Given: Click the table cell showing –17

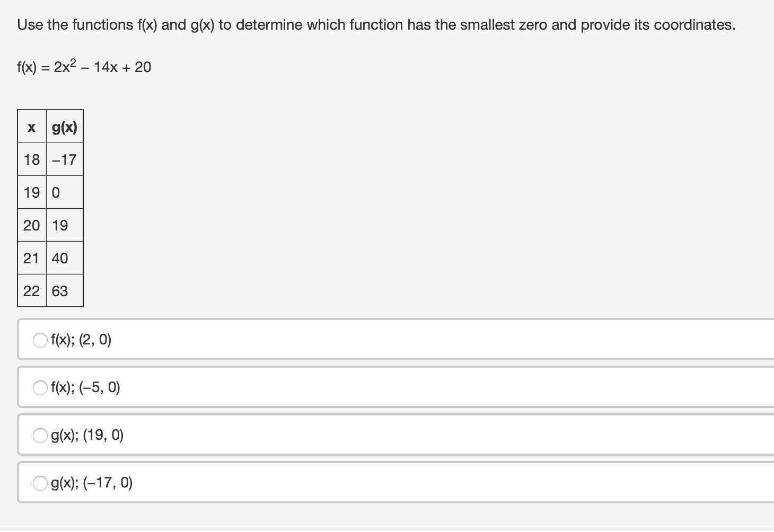Looking at the screenshot, I should click(x=65, y=159).
